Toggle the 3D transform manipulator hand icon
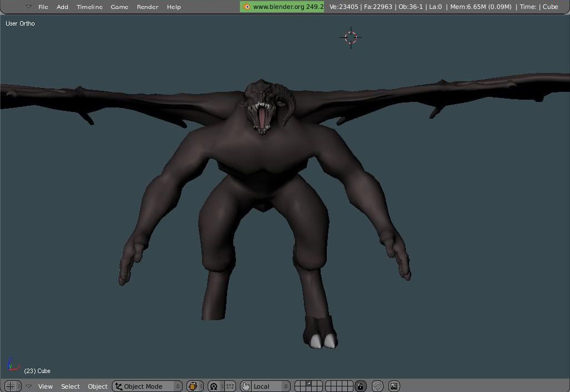This screenshot has width=570, height=392. 245,386
